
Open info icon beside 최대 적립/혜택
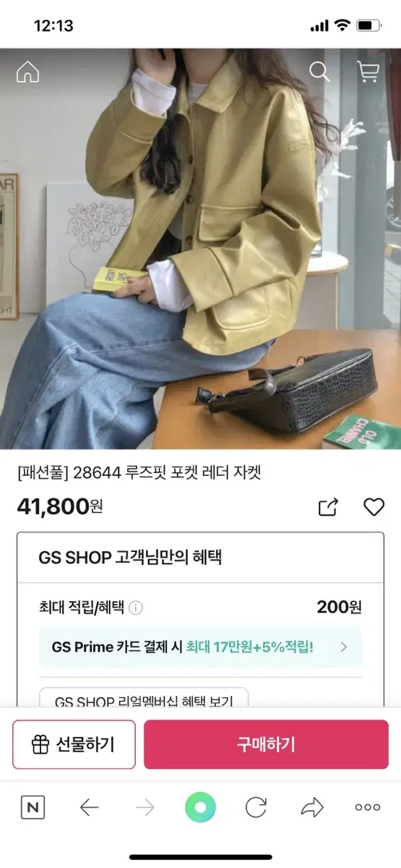(x=136, y=608)
